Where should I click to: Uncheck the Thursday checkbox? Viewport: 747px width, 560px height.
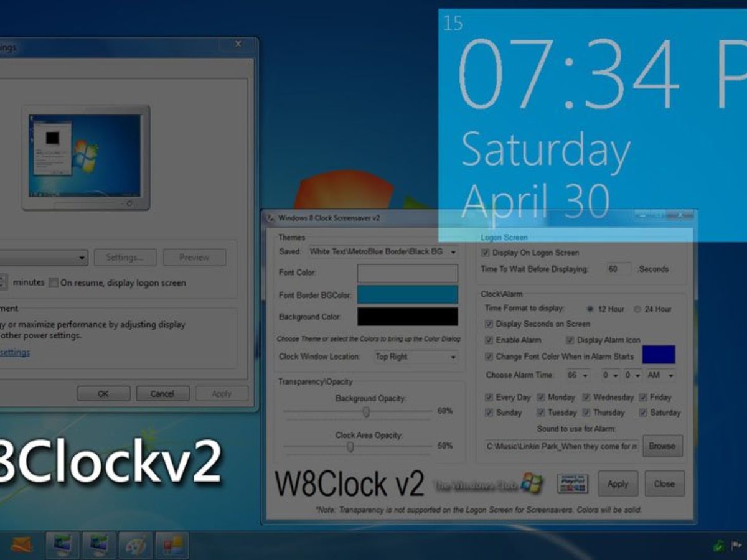coord(586,413)
